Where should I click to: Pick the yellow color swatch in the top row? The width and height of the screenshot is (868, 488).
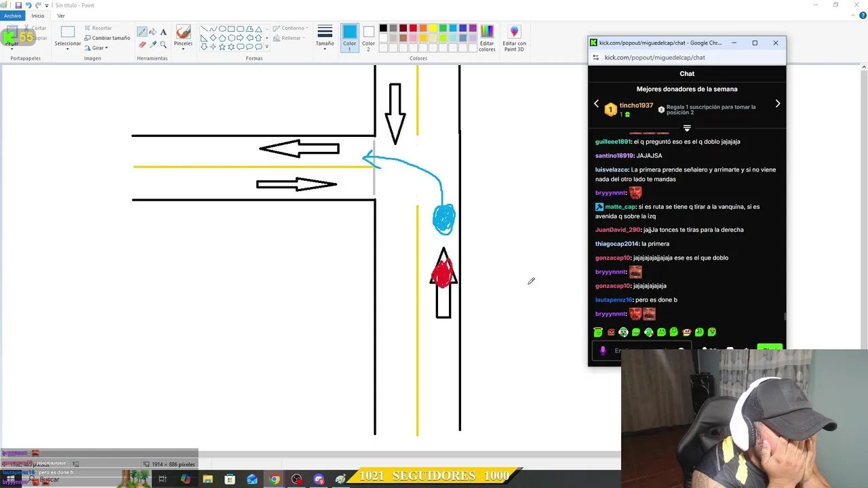click(x=433, y=28)
